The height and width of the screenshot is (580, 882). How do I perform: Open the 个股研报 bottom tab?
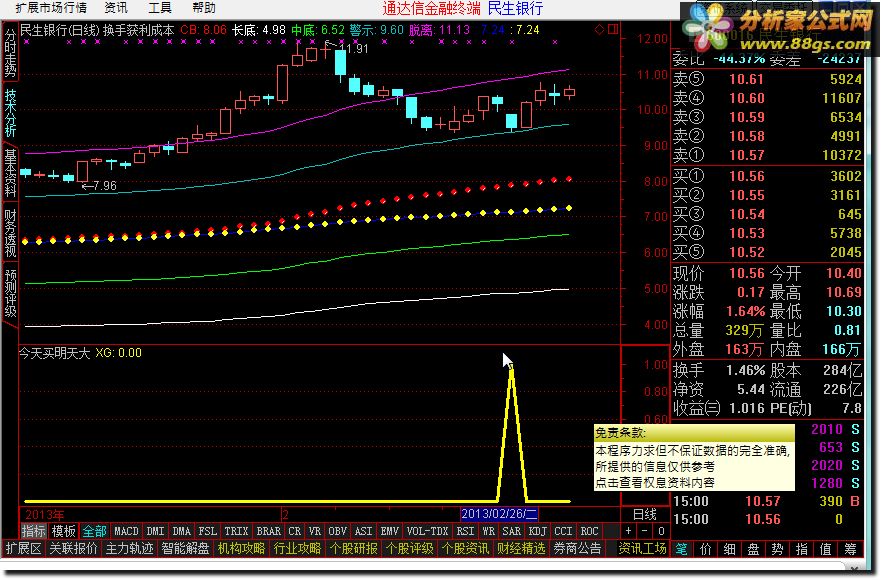[x=353, y=548]
